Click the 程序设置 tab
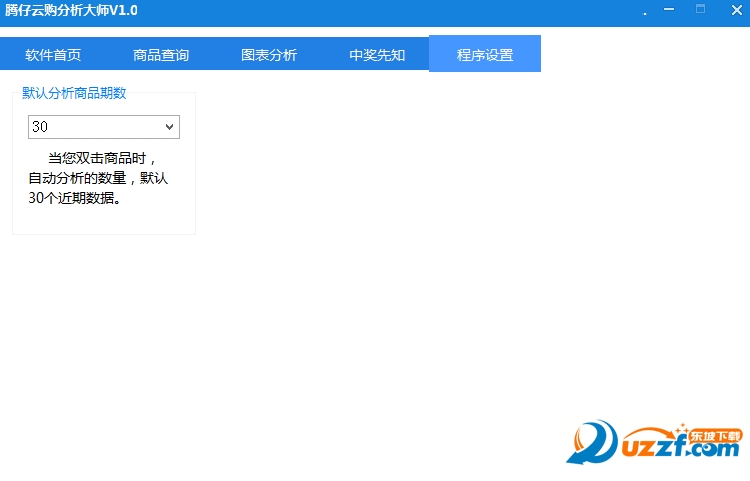 click(x=485, y=54)
